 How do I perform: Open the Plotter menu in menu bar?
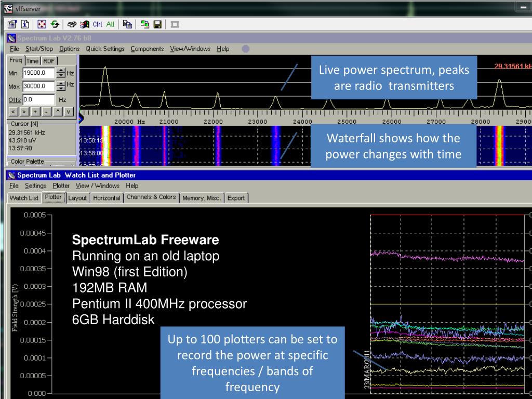click(x=61, y=186)
